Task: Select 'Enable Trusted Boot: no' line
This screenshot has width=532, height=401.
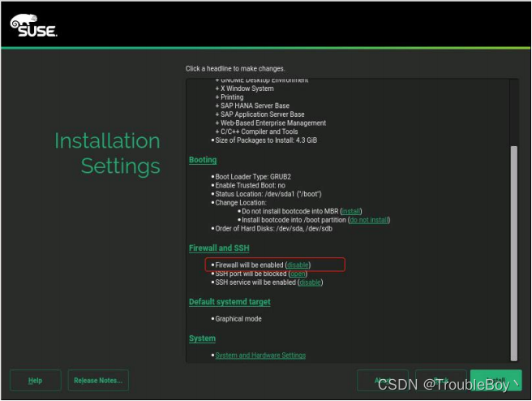Action: coord(250,185)
